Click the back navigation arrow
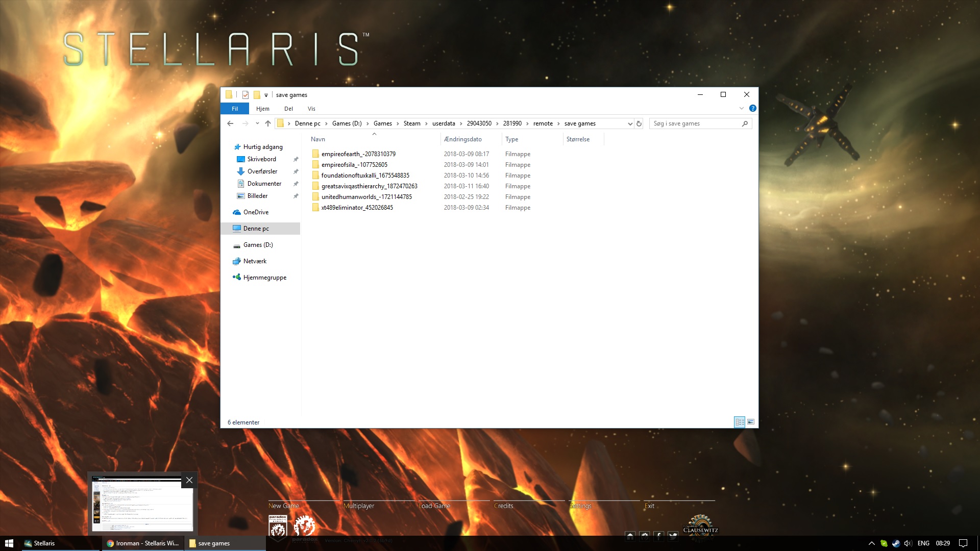 coord(230,123)
